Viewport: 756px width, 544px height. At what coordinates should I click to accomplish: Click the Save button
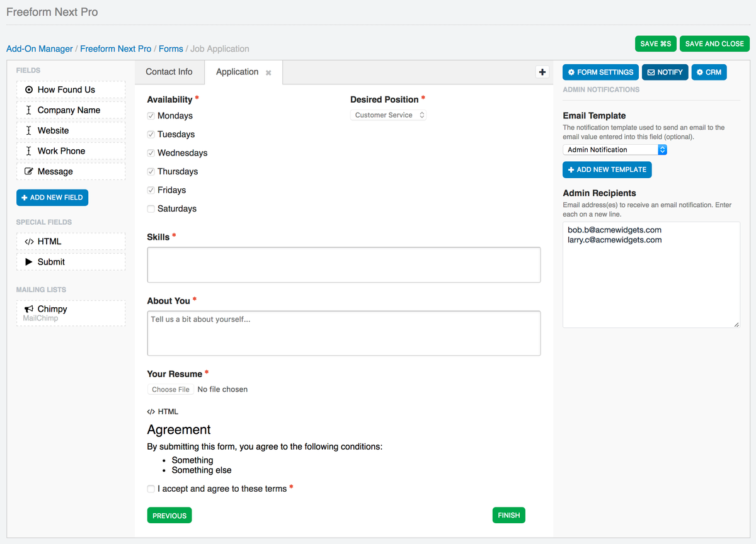point(656,43)
